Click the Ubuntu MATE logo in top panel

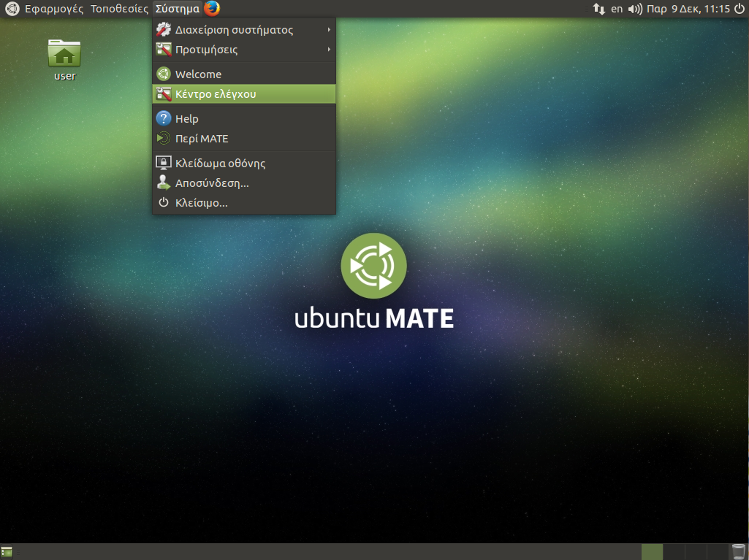[12, 9]
